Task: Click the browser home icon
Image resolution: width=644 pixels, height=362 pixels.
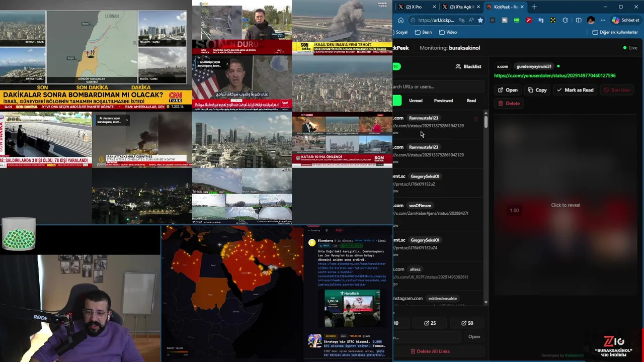Action: (401, 20)
